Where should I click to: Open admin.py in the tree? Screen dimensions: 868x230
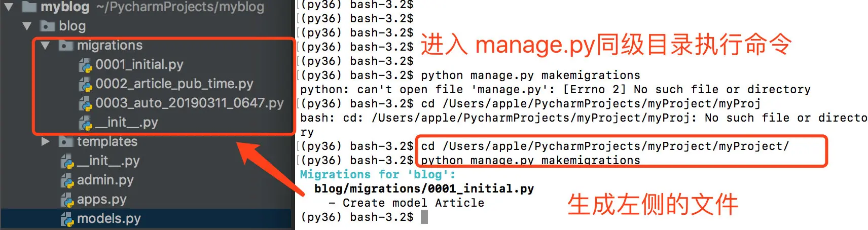[105, 180]
